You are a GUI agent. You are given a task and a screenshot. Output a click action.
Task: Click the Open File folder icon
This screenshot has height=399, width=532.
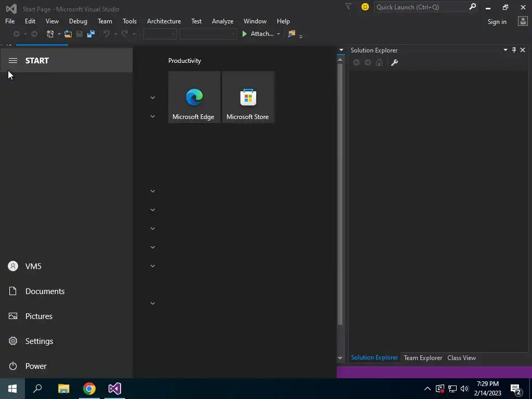(x=68, y=34)
